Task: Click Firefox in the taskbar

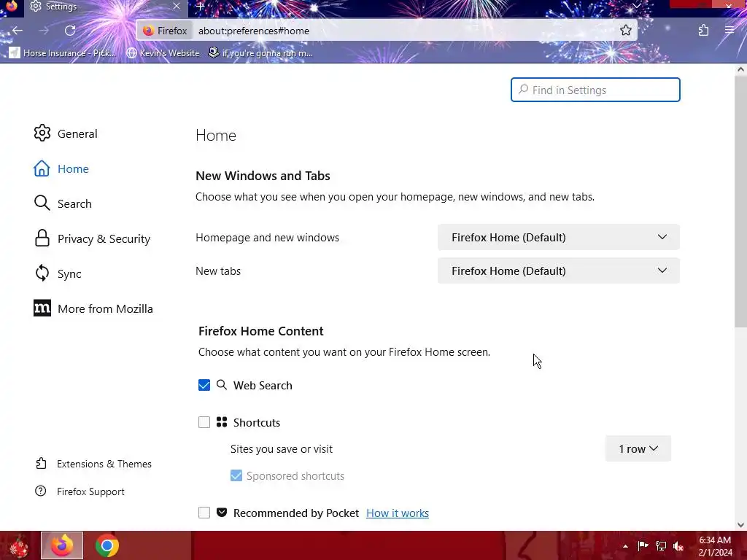Action: pyautogui.click(x=62, y=545)
